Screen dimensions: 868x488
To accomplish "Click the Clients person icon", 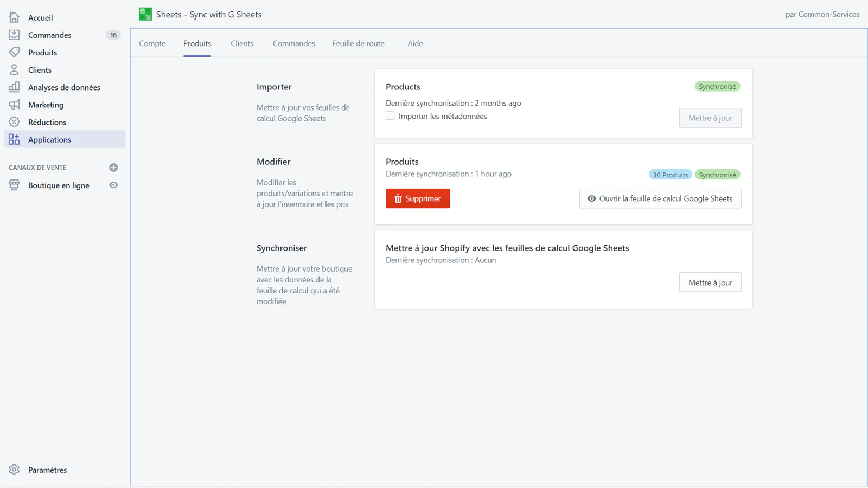I will pyautogui.click(x=14, y=69).
